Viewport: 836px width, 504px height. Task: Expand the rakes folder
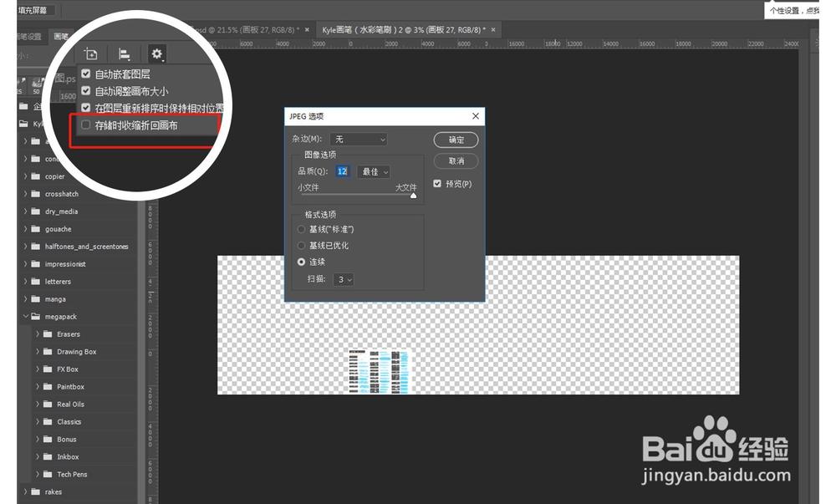click(25, 491)
